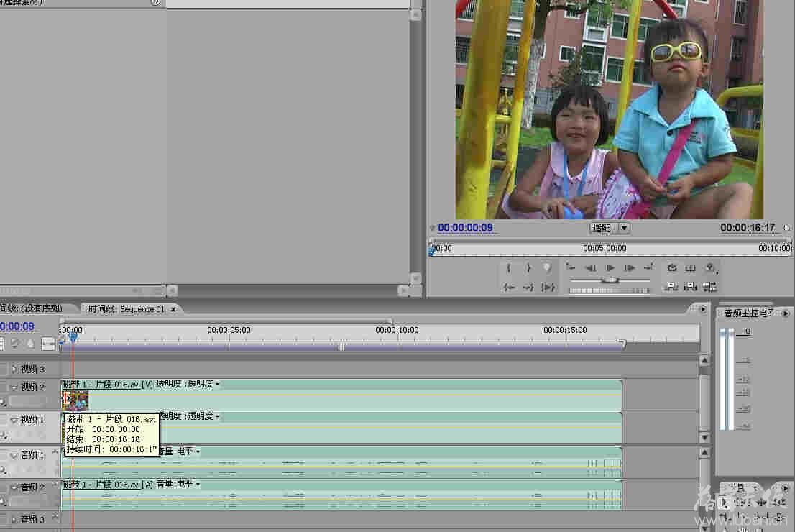This screenshot has width=795, height=532.
Task: Toggle 音频 3 track output box
Action: tap(4, 519)
